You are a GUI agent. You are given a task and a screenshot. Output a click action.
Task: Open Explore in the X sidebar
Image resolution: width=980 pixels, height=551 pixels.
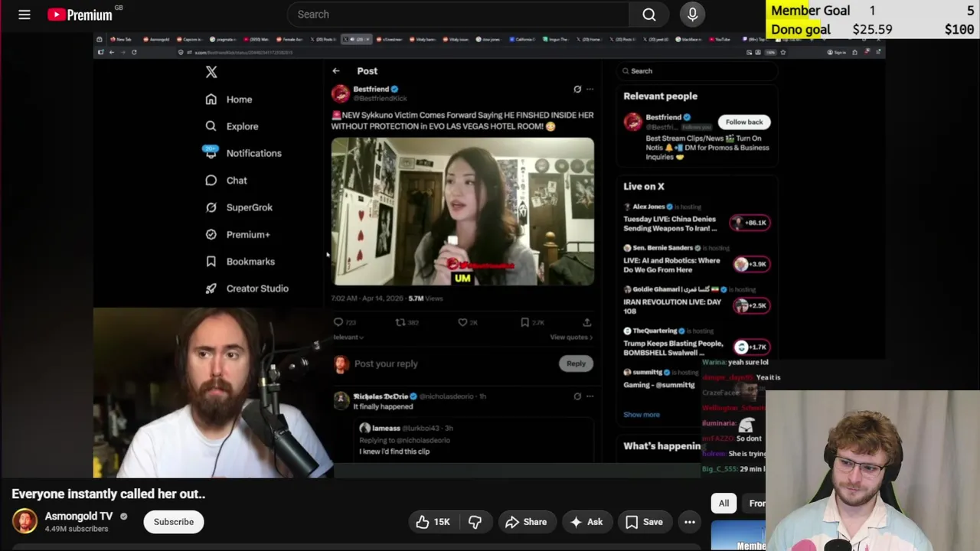tap(232, 126)
